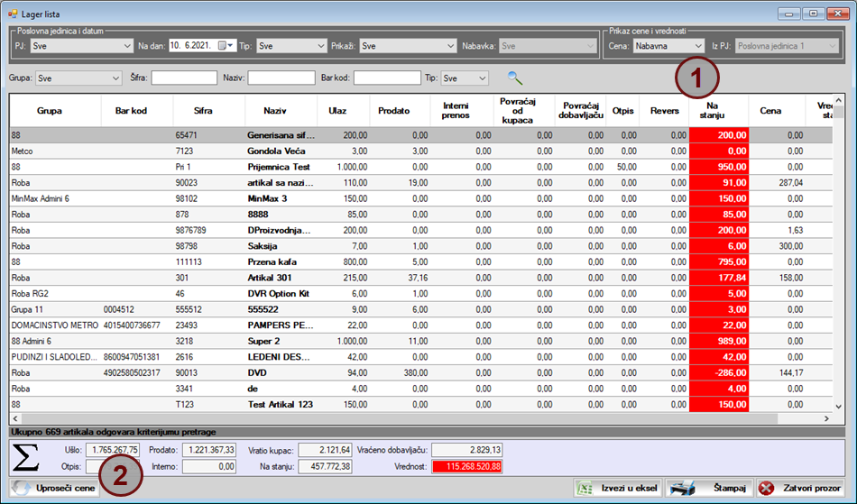Select the MinMax 3 article row
The image size is (857, 504).
(421, 198)
